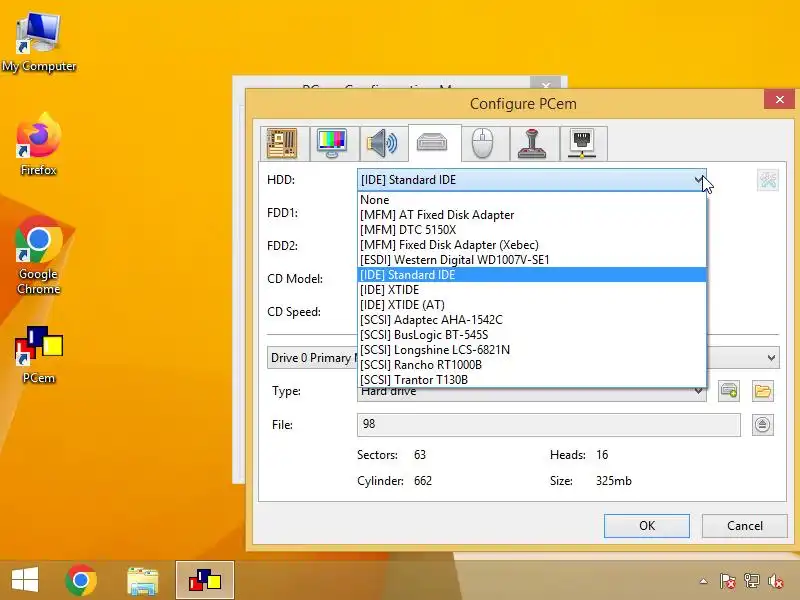Cancel the Configure PCem dialog
This screenshot has width=800, height=600.
coord(744,526)
